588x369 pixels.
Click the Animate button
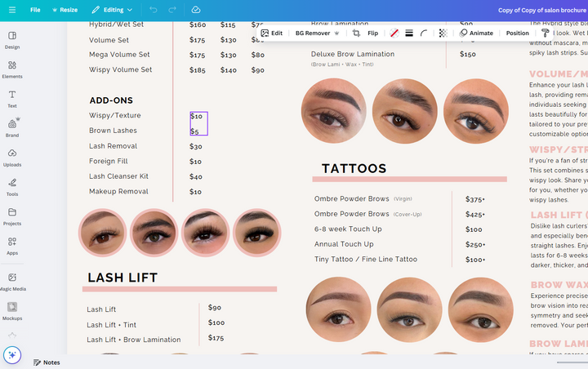coord(476,33)
